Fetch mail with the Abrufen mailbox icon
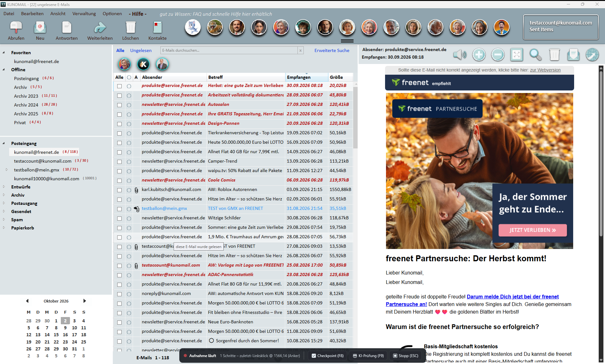Screen dimensions: 605x364 tap(16, 28)
